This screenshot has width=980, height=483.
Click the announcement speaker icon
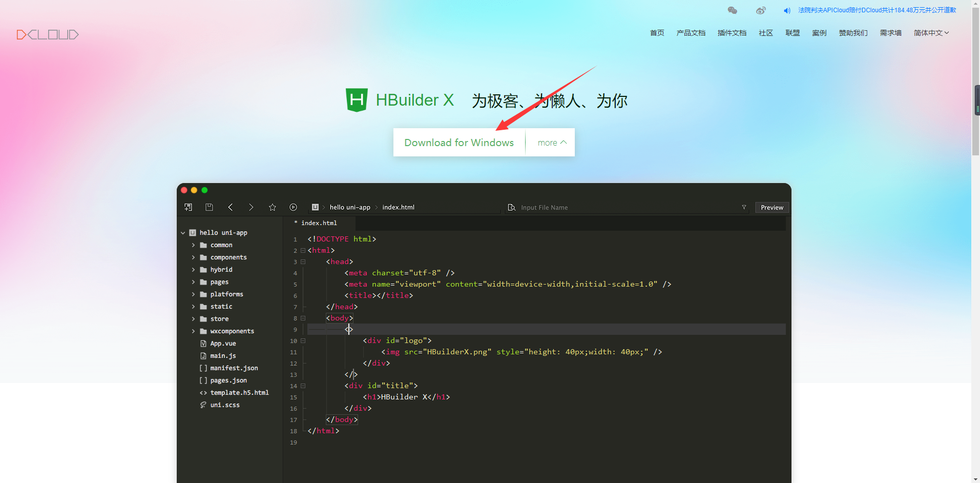(787, 10)
